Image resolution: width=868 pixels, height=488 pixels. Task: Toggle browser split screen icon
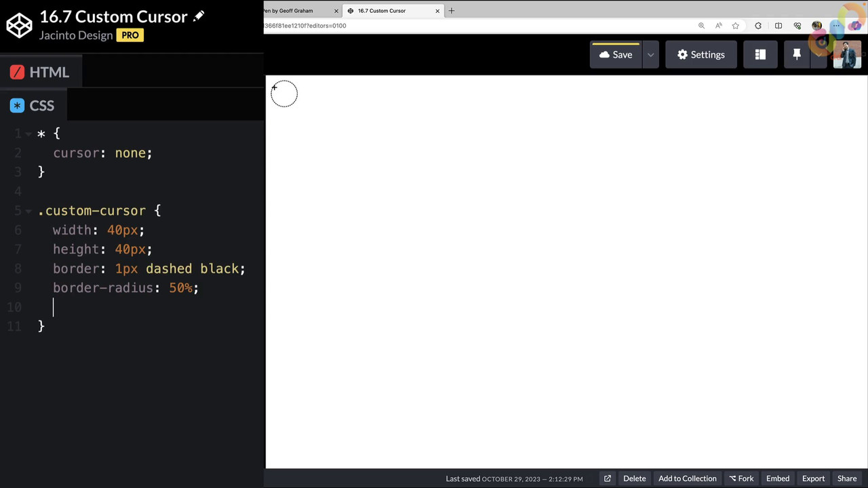pos(778,26)
